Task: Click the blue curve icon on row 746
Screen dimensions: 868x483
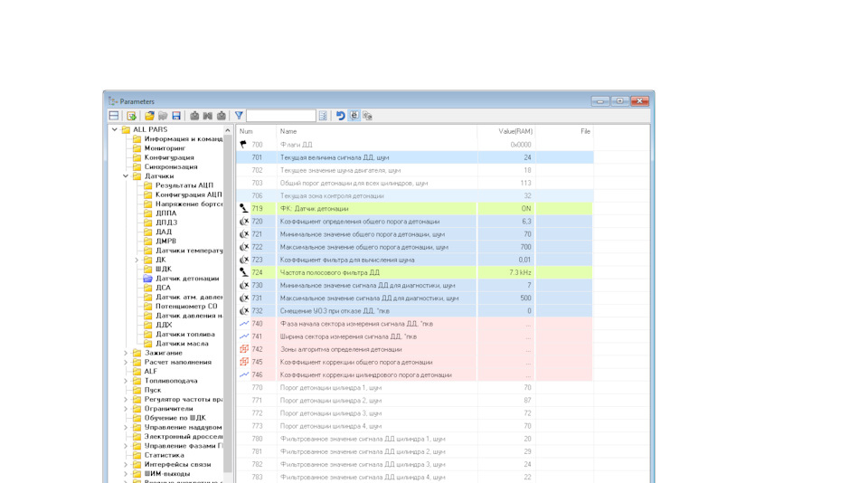Action: tap(243, 374)
